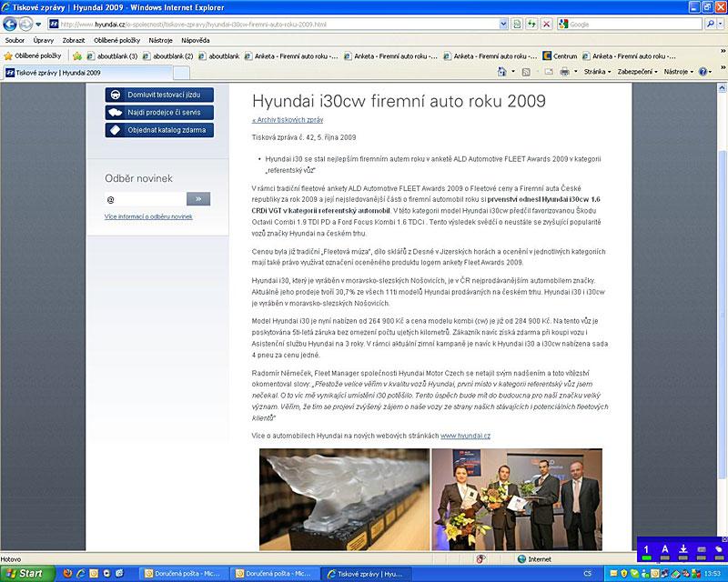Click the Domluvit testovací jízdu button
Screen dimensions: 728x582
tap(159, 95)
